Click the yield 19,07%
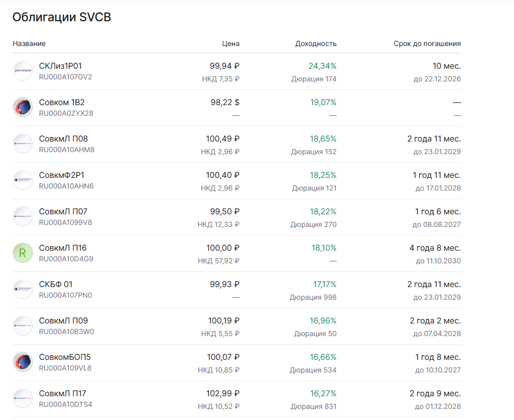This screenshot has height=420, width=514. (323, 102)
